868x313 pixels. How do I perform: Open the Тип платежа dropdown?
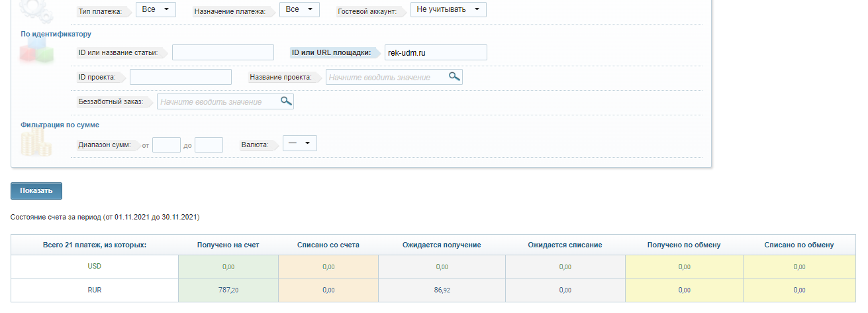click(x=156, y=9)
